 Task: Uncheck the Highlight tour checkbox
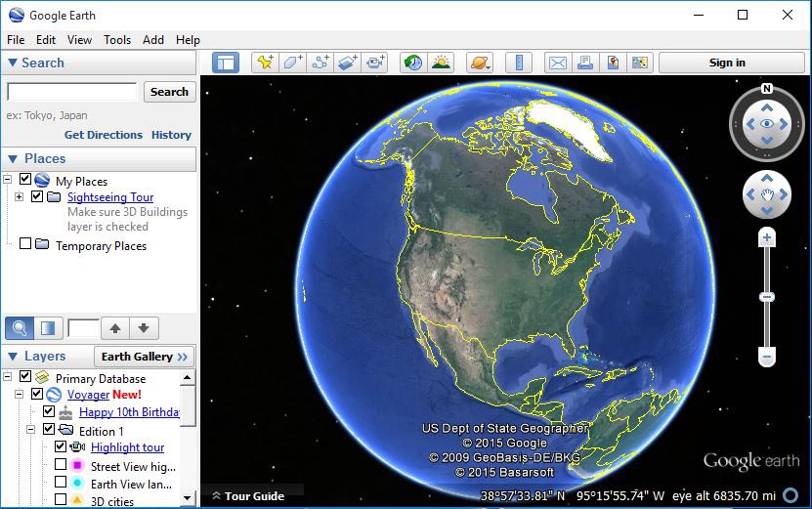click(x=61, y=446)
